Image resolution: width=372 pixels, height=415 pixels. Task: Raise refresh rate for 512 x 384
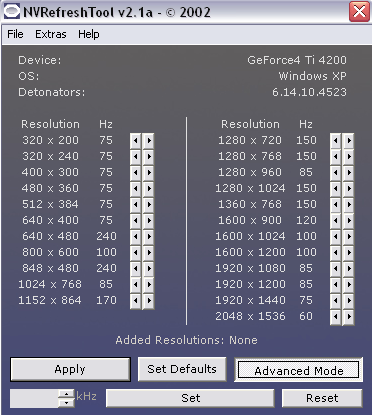(149, 205)
